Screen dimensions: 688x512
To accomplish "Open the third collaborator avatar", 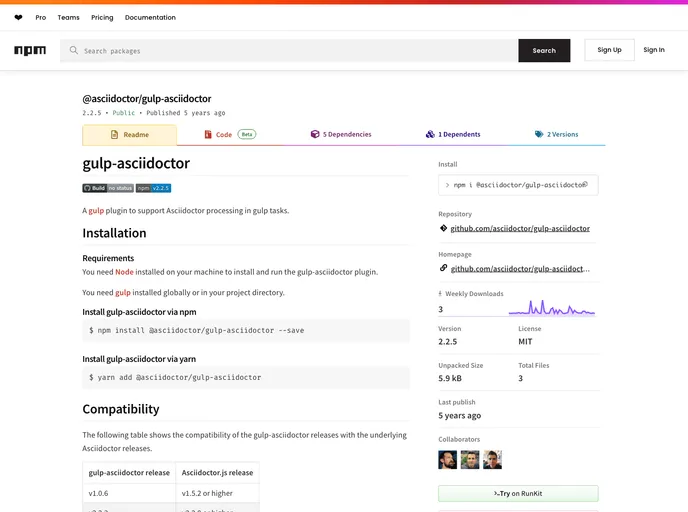I will (x=492, y=460).
